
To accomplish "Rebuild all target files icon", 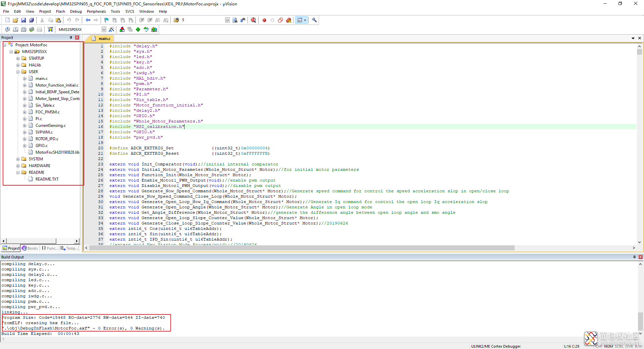I will pos(23,30).
